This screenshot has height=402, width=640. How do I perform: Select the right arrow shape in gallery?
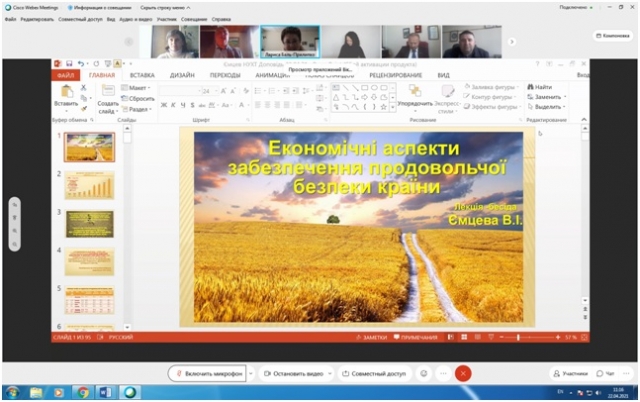click(x=364, y=98)
